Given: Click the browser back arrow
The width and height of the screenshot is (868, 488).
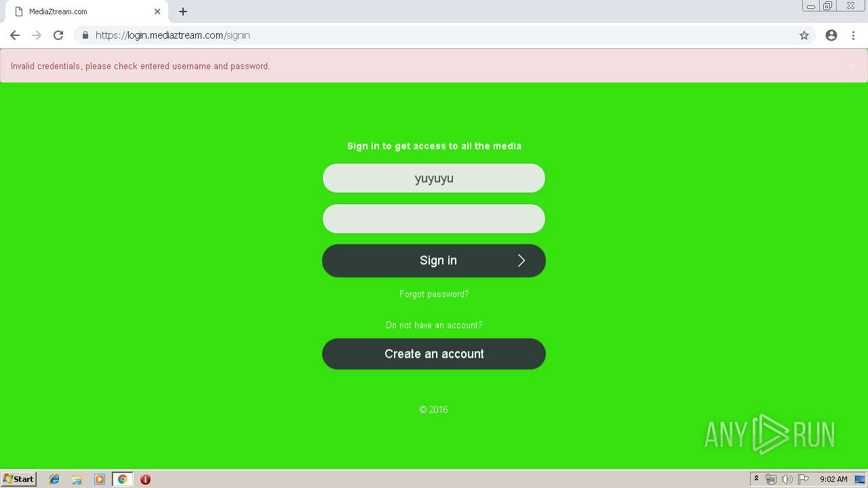Looking at the screenshot, I should click(15, 35).
